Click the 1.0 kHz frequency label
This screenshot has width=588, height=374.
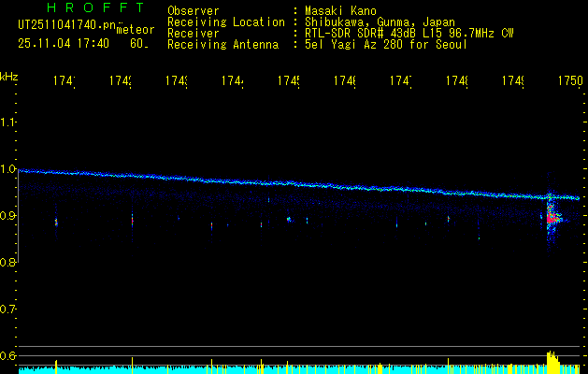tap(9, 169)
